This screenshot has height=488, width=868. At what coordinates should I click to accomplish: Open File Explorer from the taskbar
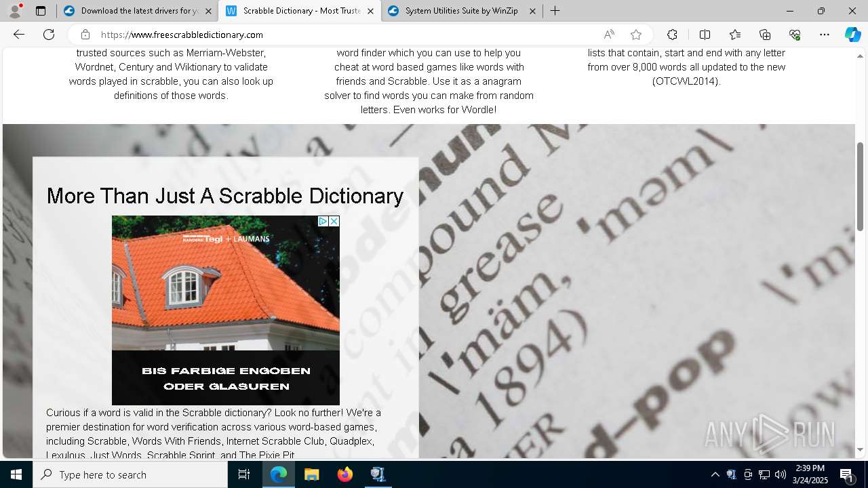tap(312, 474)
